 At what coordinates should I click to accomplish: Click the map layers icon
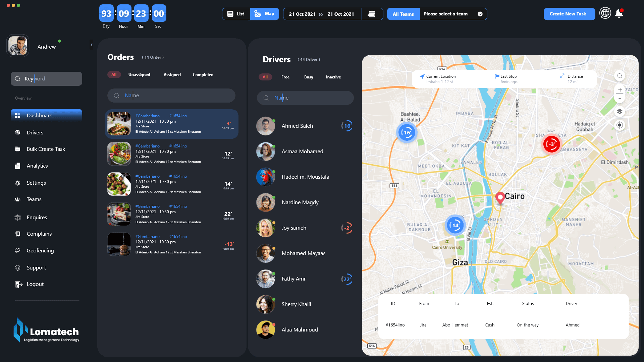(620, 111)
